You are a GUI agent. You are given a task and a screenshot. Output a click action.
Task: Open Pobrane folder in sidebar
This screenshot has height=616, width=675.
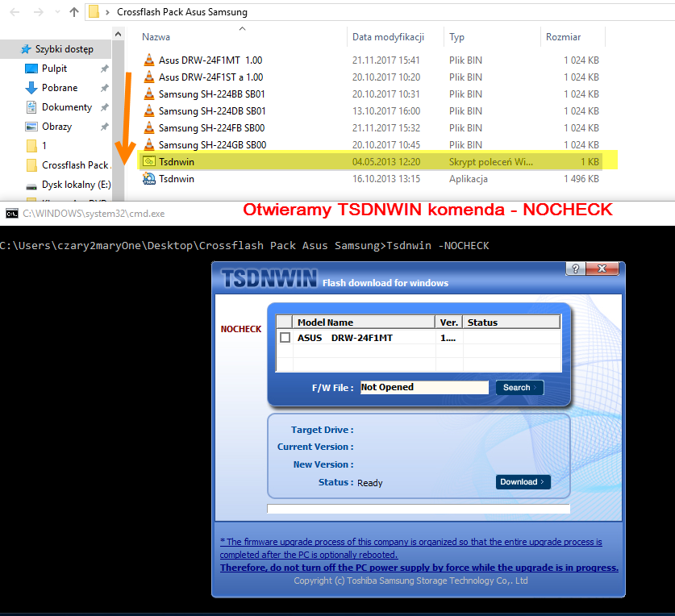[60, 88]
